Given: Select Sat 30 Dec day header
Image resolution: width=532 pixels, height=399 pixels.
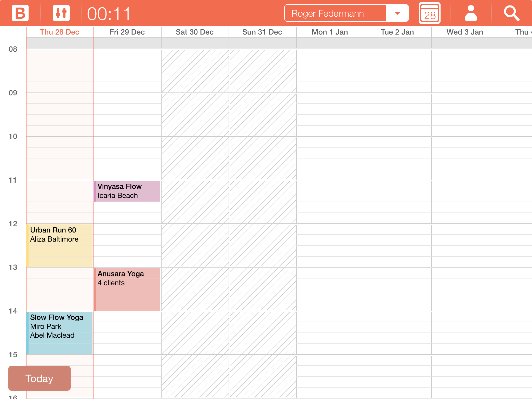Looking at the screenshot, I should 195,32.
